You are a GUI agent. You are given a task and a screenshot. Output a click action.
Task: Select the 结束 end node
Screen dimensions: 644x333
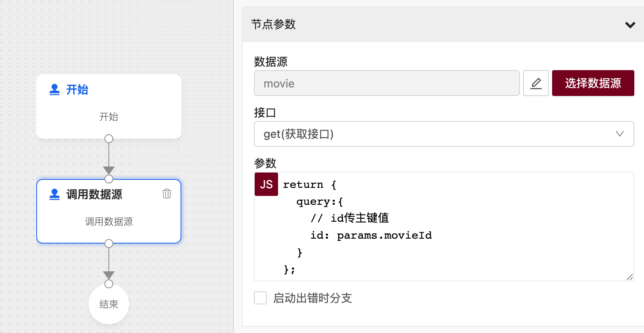pyautogui.click(x=109, y=305)
